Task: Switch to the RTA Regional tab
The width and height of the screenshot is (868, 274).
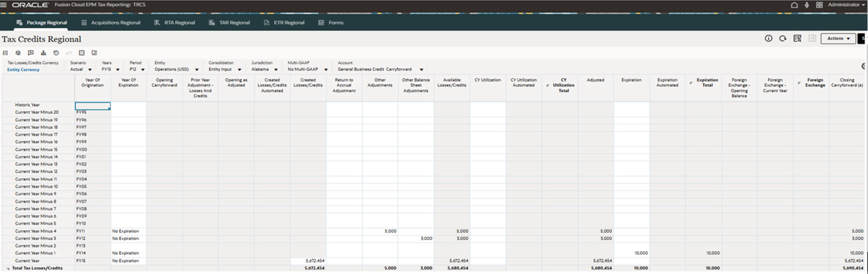Action: [x=174, y=22]
